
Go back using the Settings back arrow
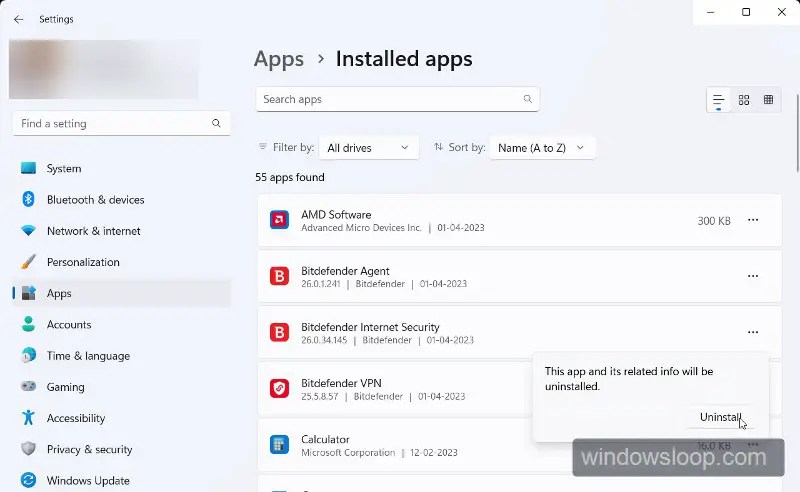pyautogui.click(x=18, y=19)
